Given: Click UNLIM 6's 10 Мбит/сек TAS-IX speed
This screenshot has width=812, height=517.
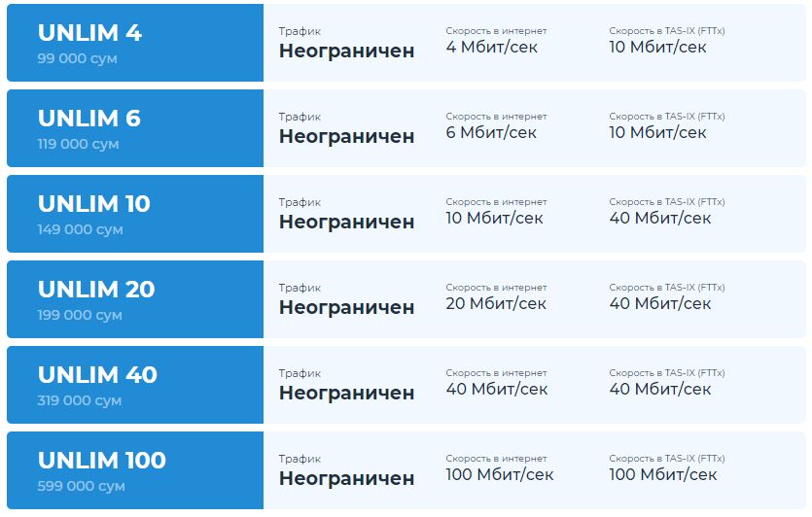Looking at the screenshot, I should point(658,132).
